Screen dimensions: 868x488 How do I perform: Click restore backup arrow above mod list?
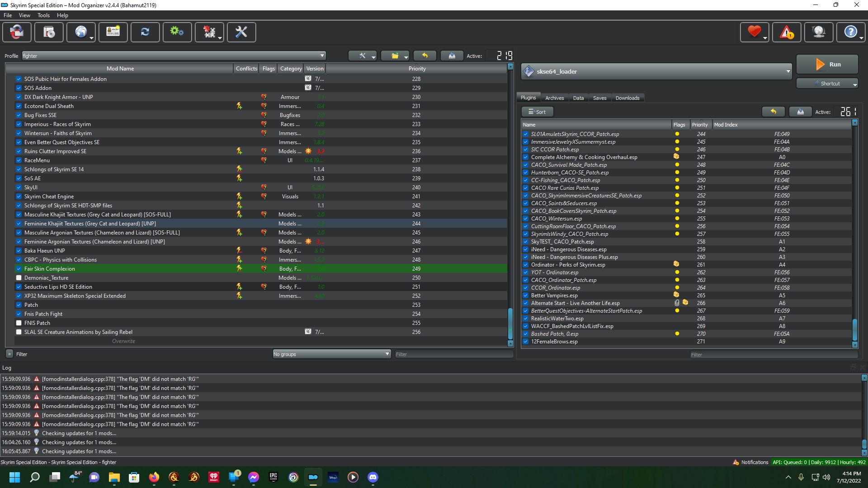pyautogui.click(x=425, y=56)
